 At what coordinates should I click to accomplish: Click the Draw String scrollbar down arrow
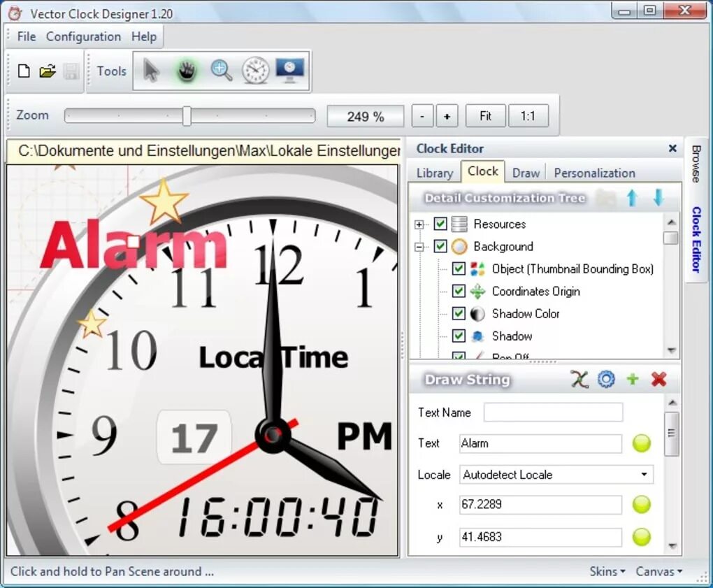point(672,545)
